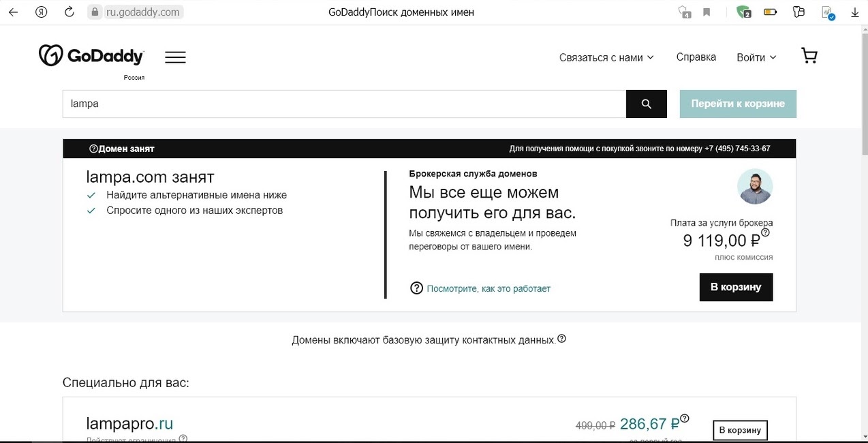Image resolution: width=868 pixels, height=443 pixels.
Task: Click the Специально для вас heading
Action: click(x=125, y=382)
